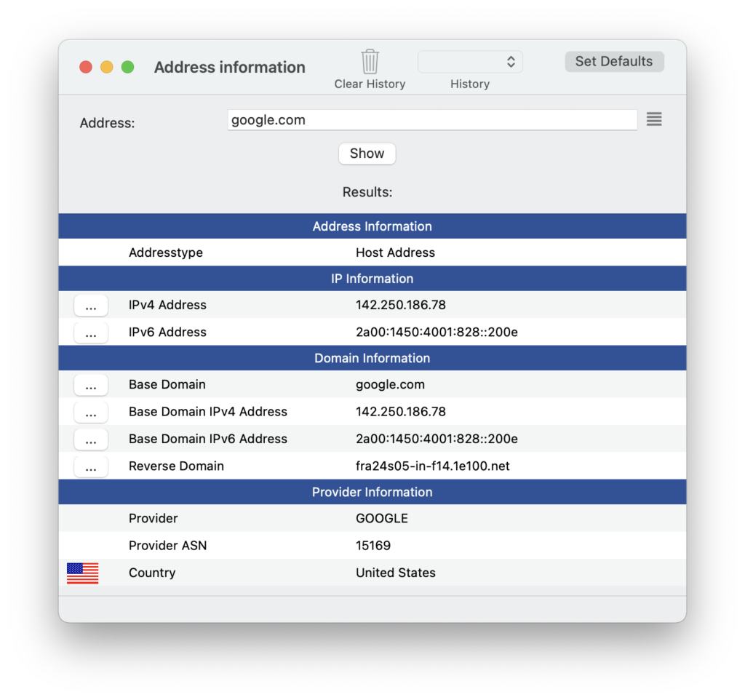
Task: Zoom the window with the green button
Action: [128, 67]
